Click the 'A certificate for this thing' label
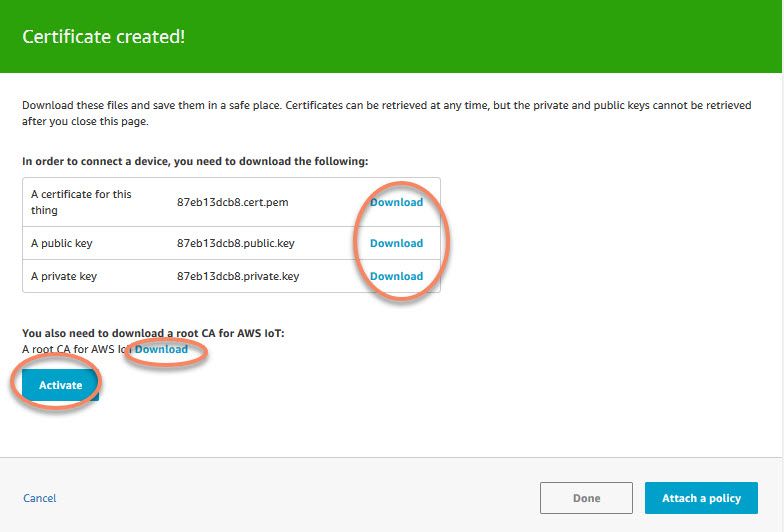Viewport: 784px width, 532px height. [x=81, y=202]
